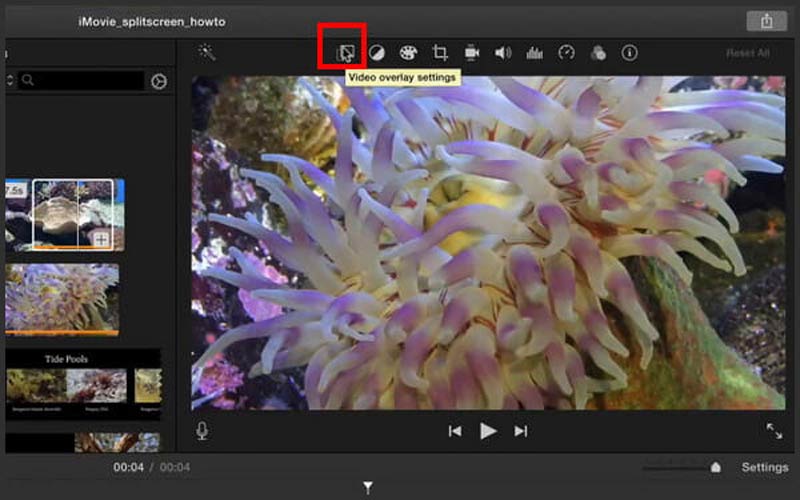
Task: Click the current time 00:04 readout
Action: coord(129,467)
